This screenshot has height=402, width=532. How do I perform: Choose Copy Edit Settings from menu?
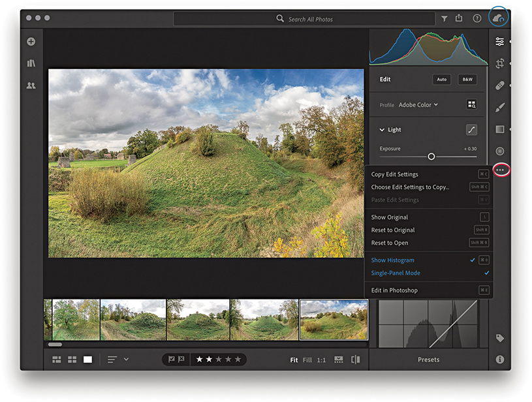[394, 174]
